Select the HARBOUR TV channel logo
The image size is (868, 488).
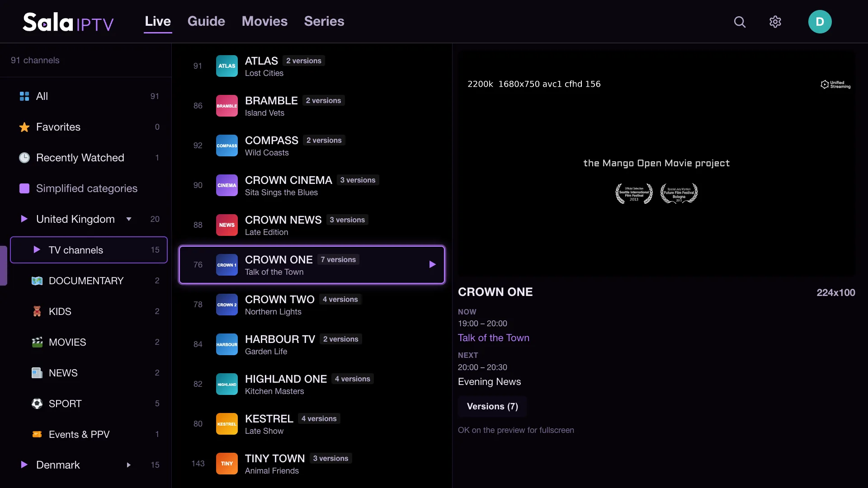(x=227, y=344)
